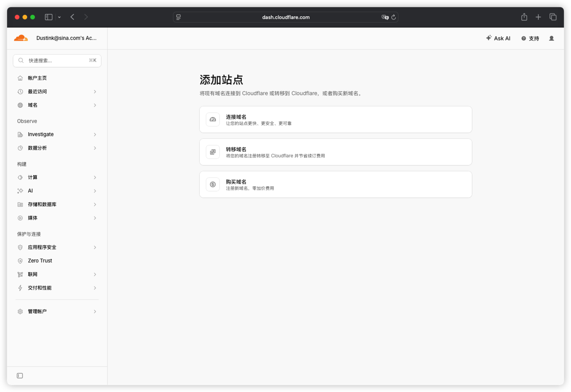Expand the 应用程序安全 chevron
Viewport: 571px width, 392px height.
click(95, 247)
